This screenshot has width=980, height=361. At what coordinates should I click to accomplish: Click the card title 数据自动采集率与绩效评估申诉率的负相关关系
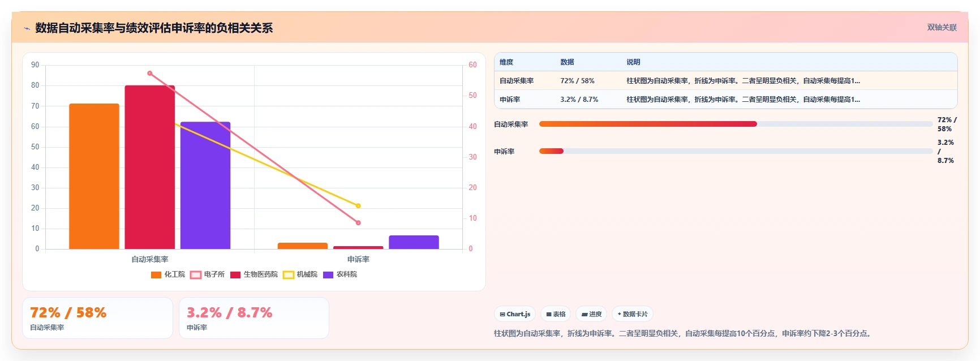(154, 28)
